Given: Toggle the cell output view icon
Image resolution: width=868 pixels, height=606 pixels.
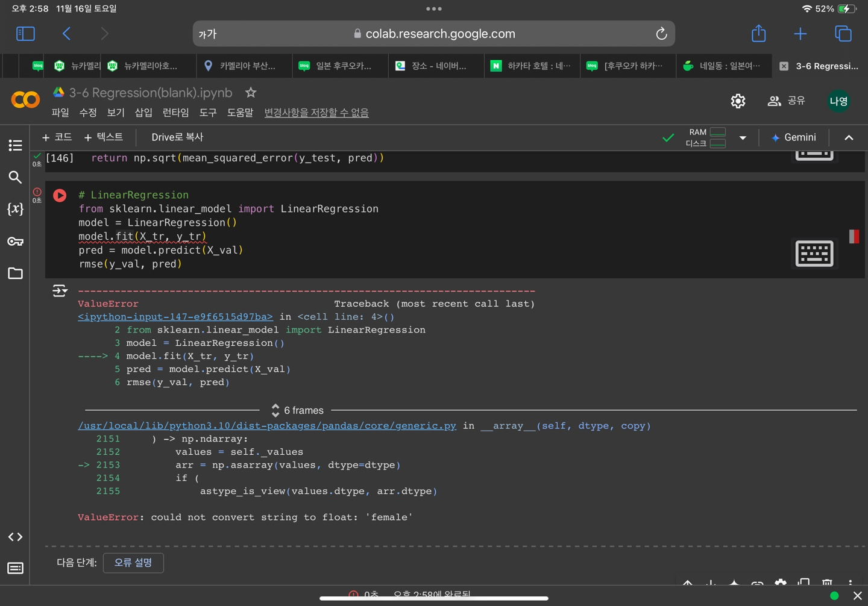Looking at the screenshot, I should tap(60, 291).
